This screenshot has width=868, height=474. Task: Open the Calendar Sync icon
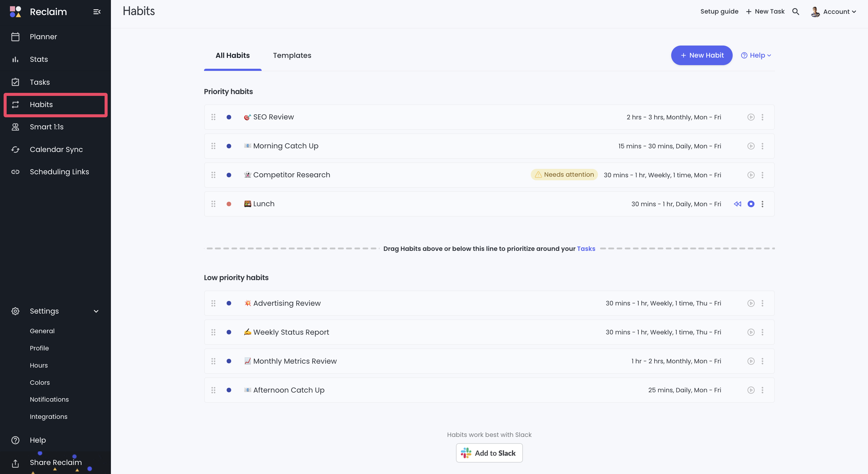tap(15, 149)
